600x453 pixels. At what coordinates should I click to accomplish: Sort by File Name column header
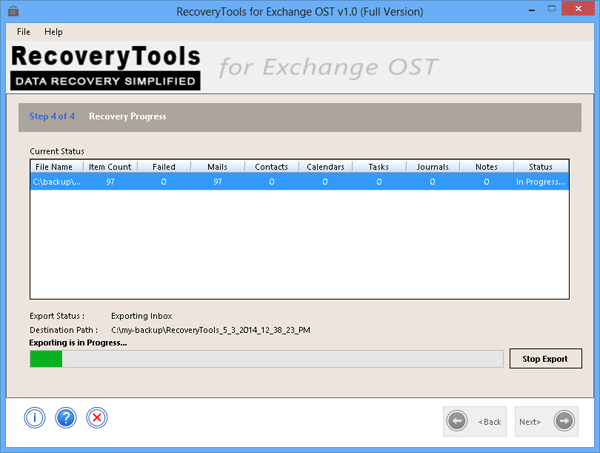[x=57, y=167]
